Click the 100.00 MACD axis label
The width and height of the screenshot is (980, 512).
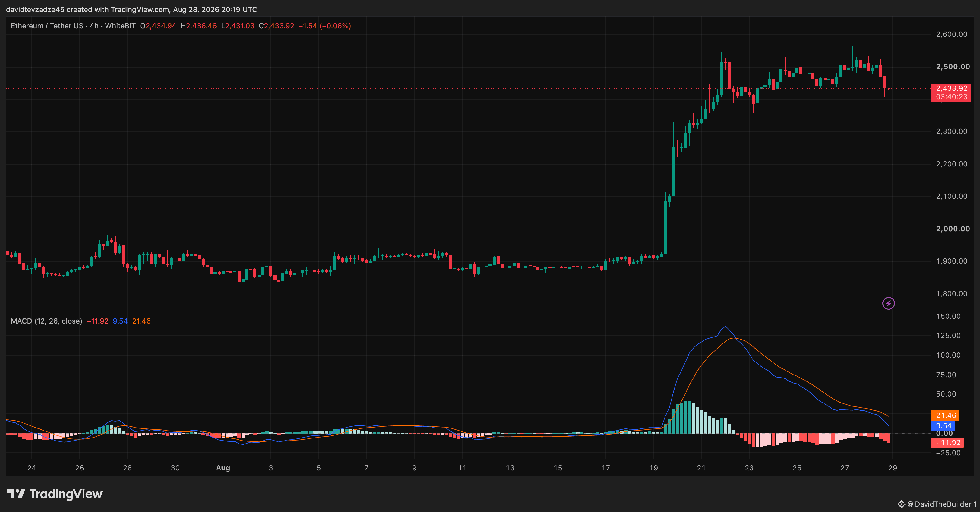[948, 355]
